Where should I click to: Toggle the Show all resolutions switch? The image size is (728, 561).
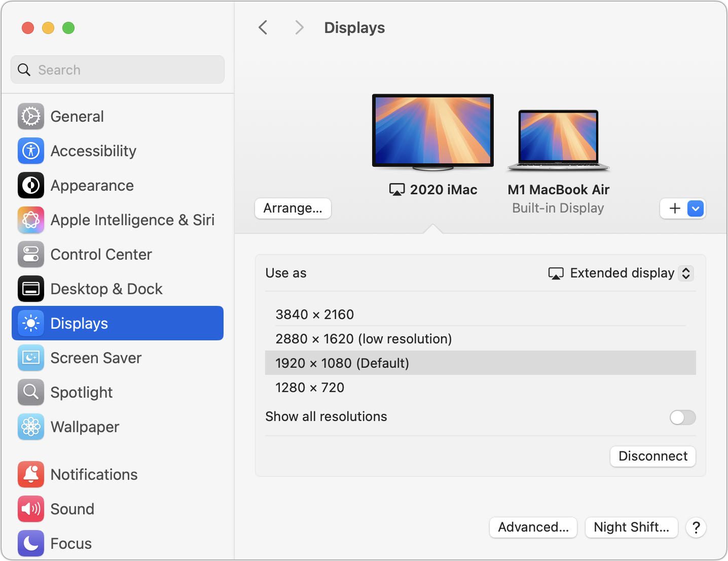click(682, 417)
